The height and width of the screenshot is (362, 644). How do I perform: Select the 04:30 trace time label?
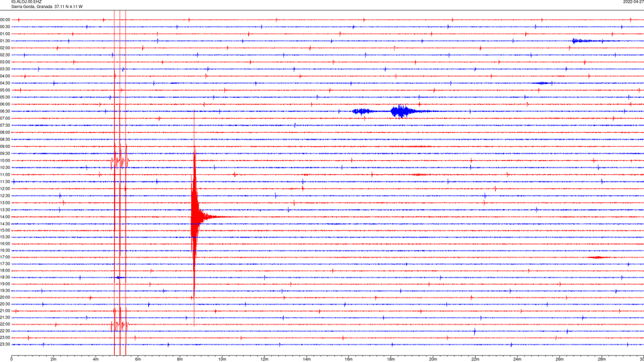(x=5, y=83)
